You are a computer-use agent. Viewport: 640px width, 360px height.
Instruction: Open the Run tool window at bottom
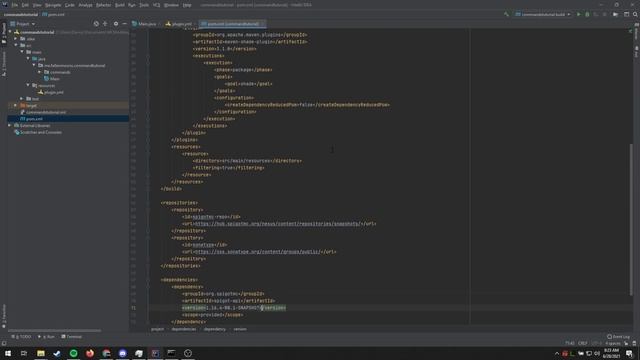[47, 337]
